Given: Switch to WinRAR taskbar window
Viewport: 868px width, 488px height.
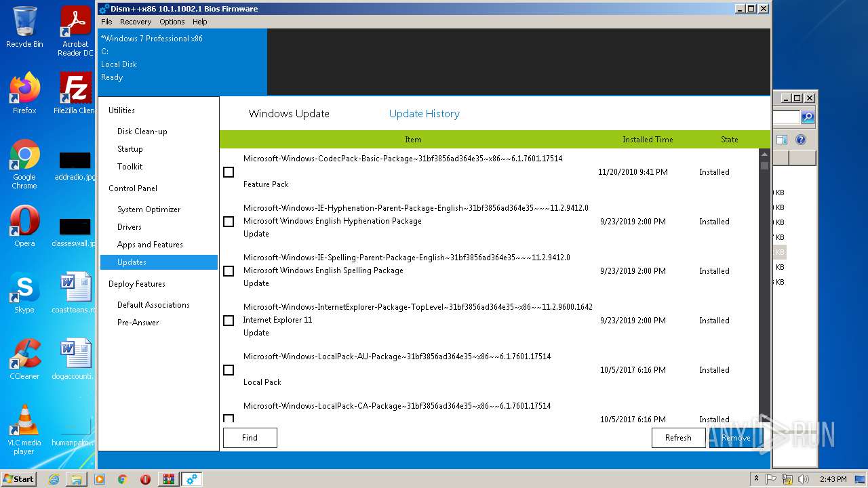Looking at the screenshot, I should coord(169,479).
